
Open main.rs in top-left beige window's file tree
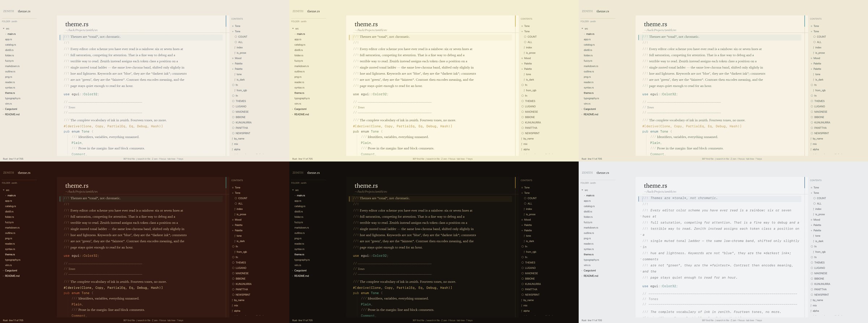point(12,34)
